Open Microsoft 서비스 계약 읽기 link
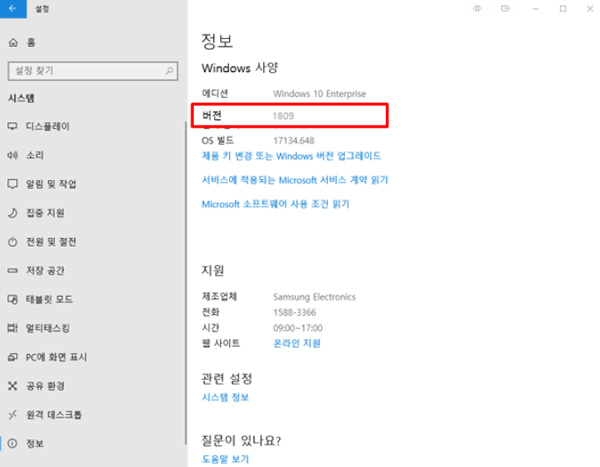Viewport: 600px width, 467px height. coord(295,180)
